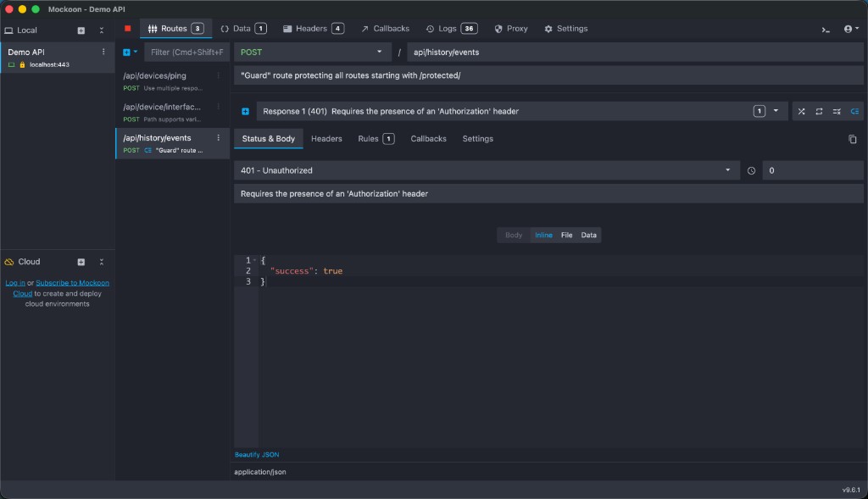This screenshot has height=499, width=868.
Task: Enable random response mode
Action: click(801, 111)
